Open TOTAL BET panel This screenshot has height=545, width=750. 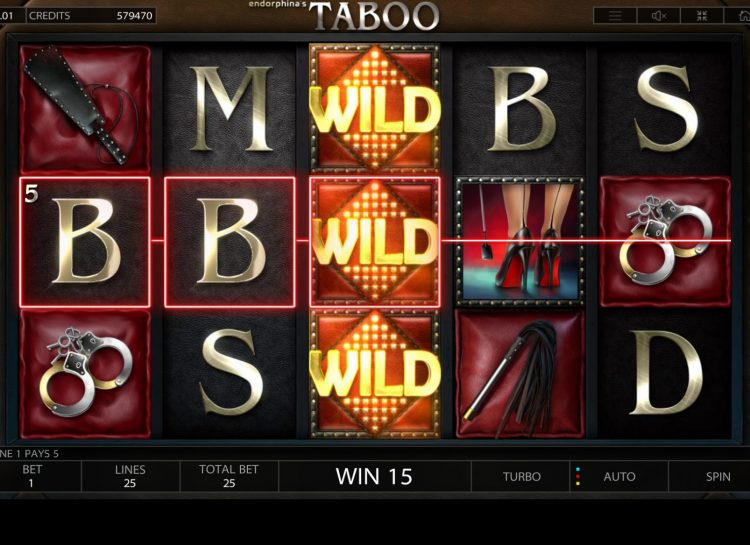[229, 476]
